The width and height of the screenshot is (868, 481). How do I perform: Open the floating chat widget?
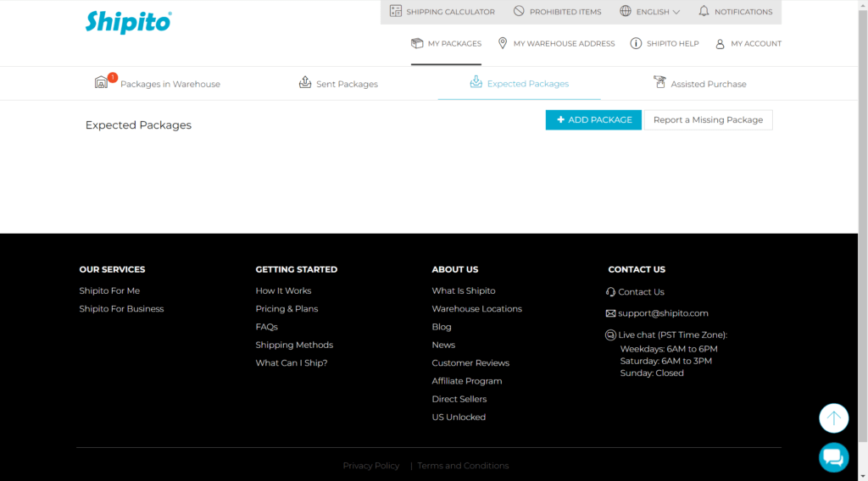(x=834, y=457)
